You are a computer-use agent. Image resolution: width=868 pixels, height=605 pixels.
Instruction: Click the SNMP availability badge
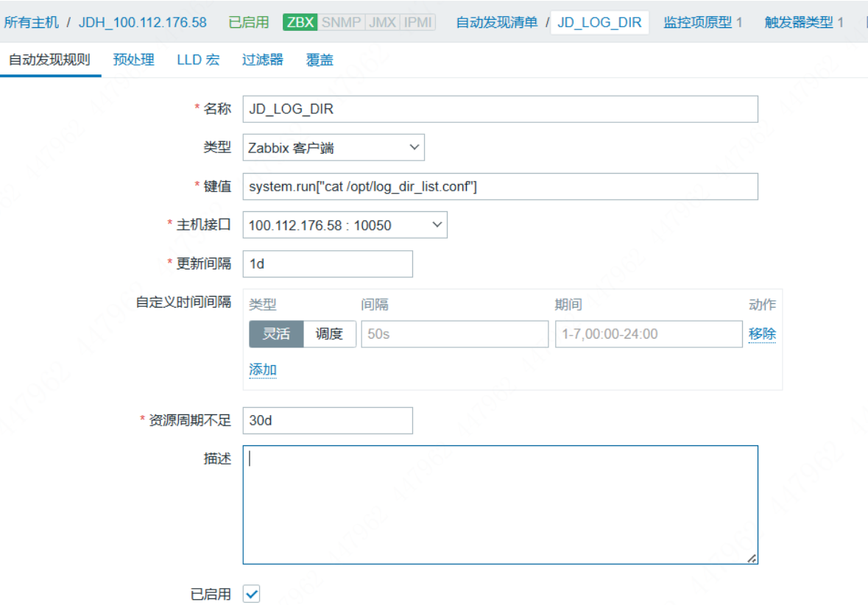pos(342,22)
